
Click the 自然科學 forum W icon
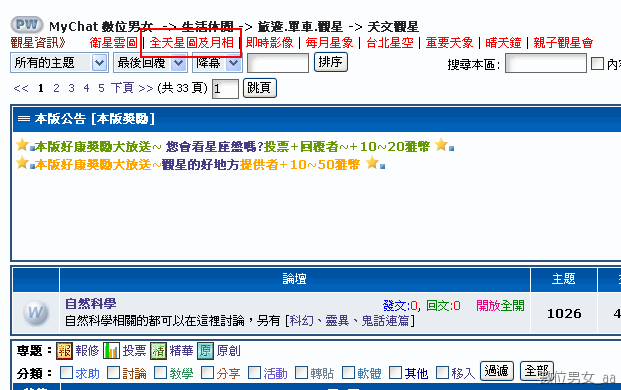pyautogui.click(x=36, y=313)
